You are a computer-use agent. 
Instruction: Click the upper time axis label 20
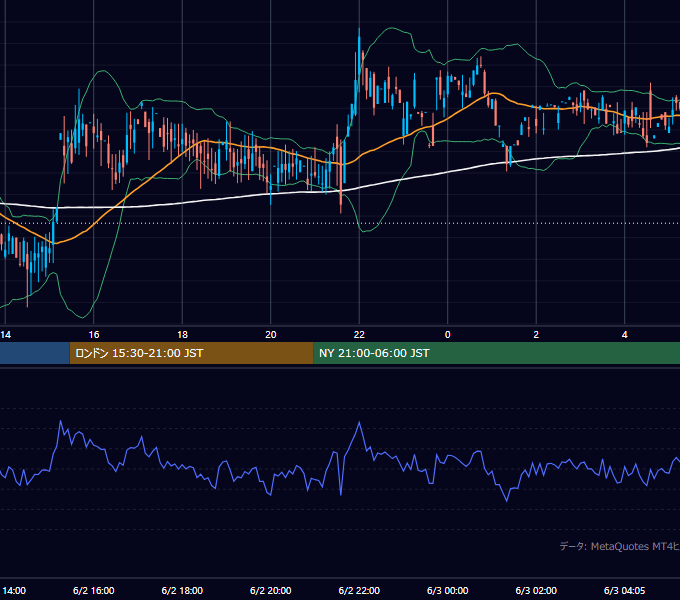271,335
